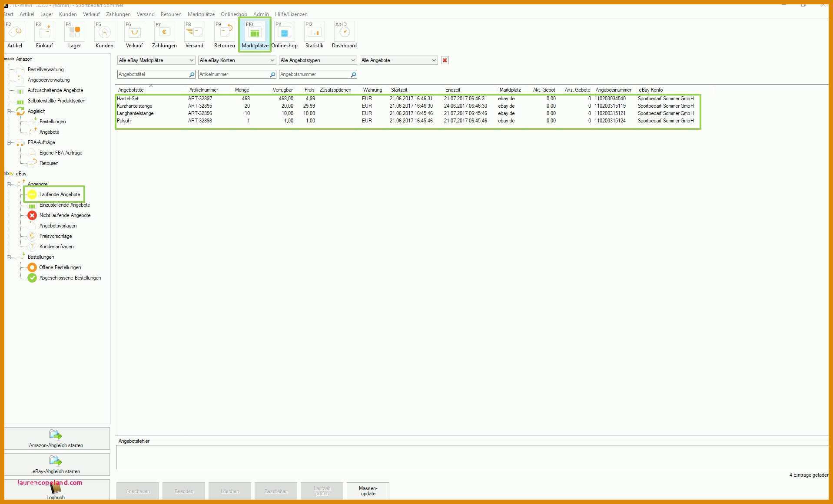
Task: Select Aufzuschaltende Angebote tree item
Action: 55,90
